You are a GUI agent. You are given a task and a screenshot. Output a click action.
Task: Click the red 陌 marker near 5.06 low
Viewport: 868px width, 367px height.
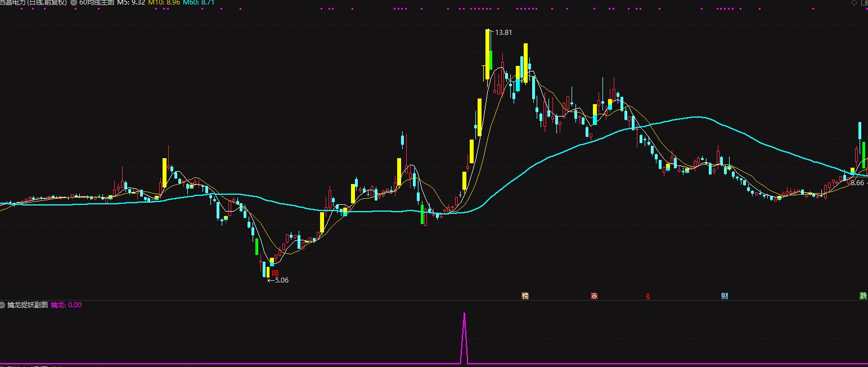tap(275, 272)
